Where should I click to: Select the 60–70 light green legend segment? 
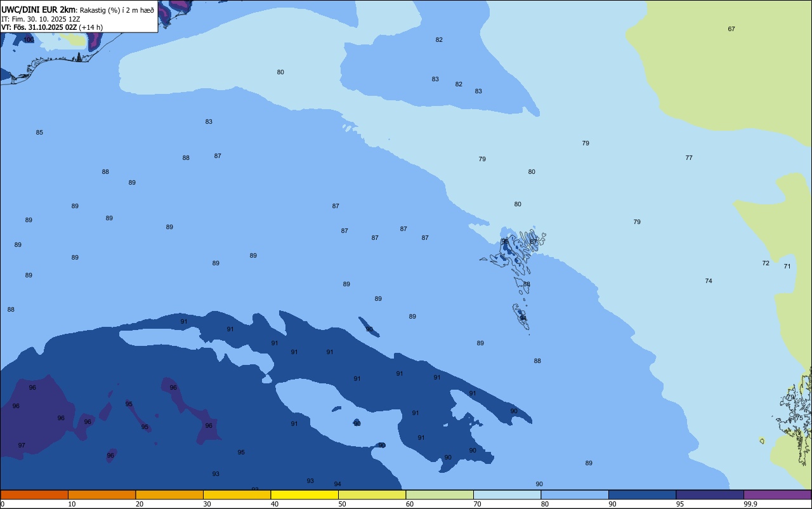[x=440, y=494]
